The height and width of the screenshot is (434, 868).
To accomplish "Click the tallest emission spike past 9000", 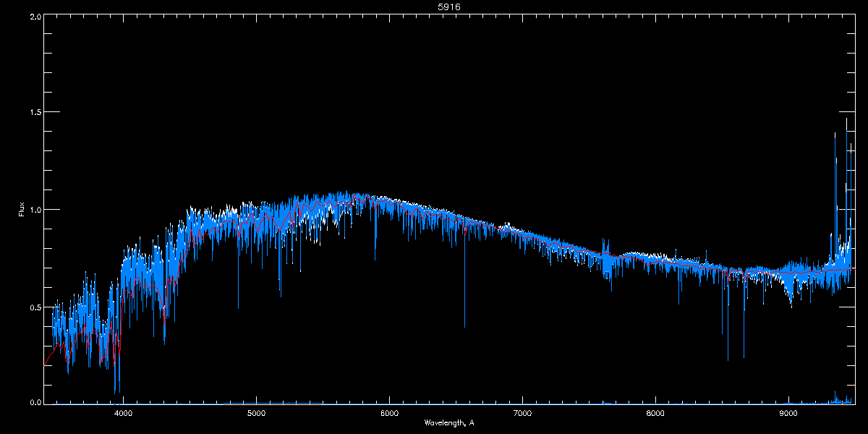I will point(846,119).
